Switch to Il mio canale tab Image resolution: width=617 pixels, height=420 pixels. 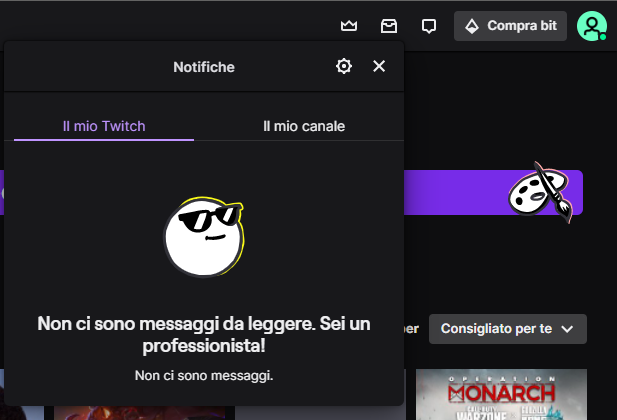[x=304, y=126]
